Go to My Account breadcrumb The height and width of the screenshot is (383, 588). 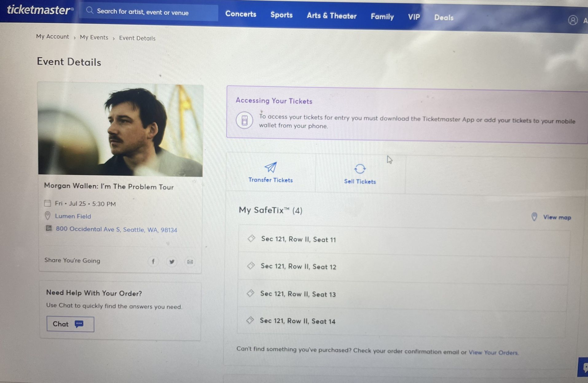tap(53, 37)
